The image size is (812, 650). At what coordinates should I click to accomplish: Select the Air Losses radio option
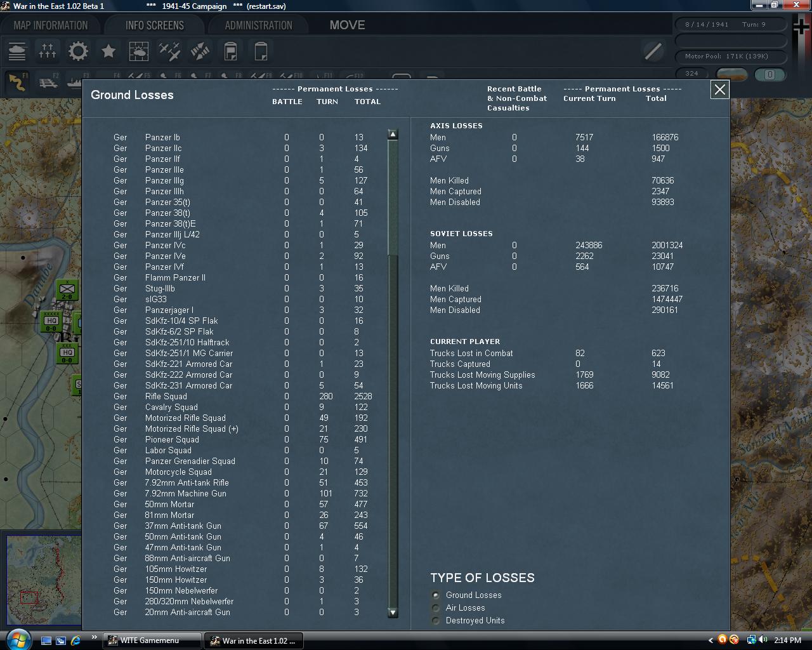click(436, 607)
